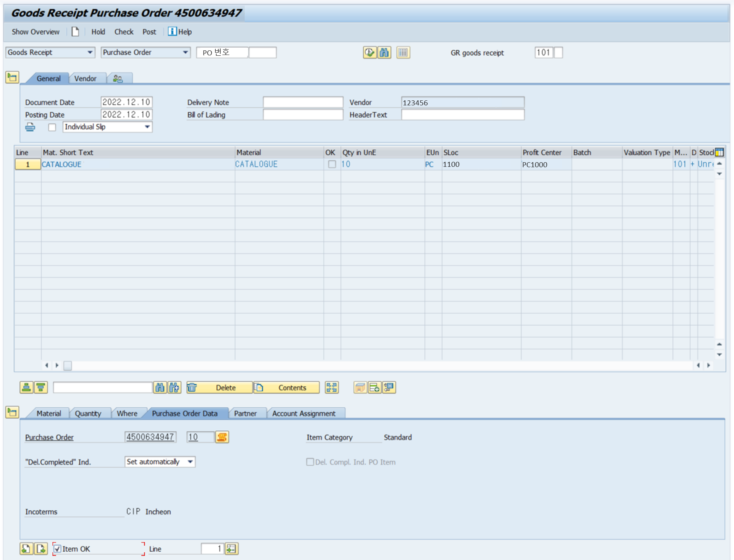Click the trash Delete button
Viewport: 734px width, 560px height.
219,387
